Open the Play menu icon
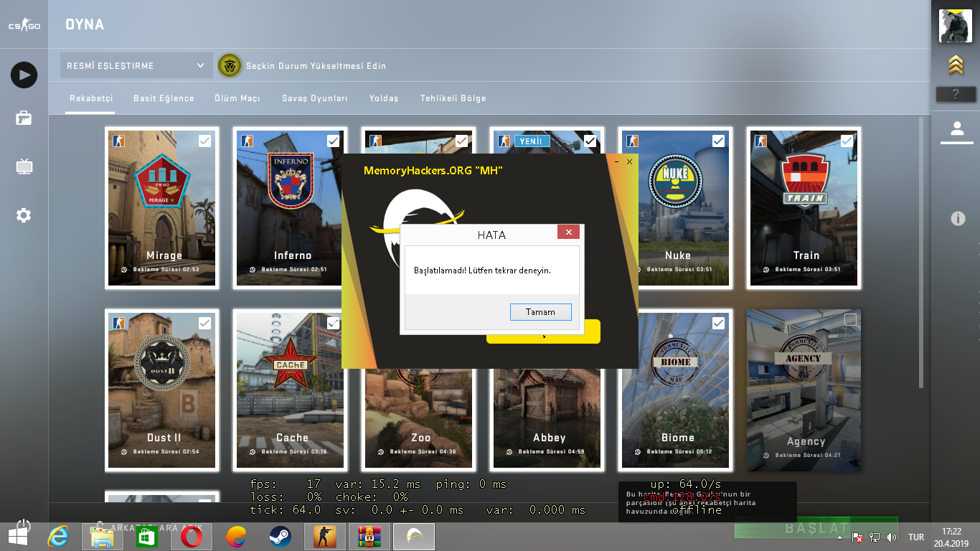980x551 pixels. pyautogui.click(x=24, y=75)
